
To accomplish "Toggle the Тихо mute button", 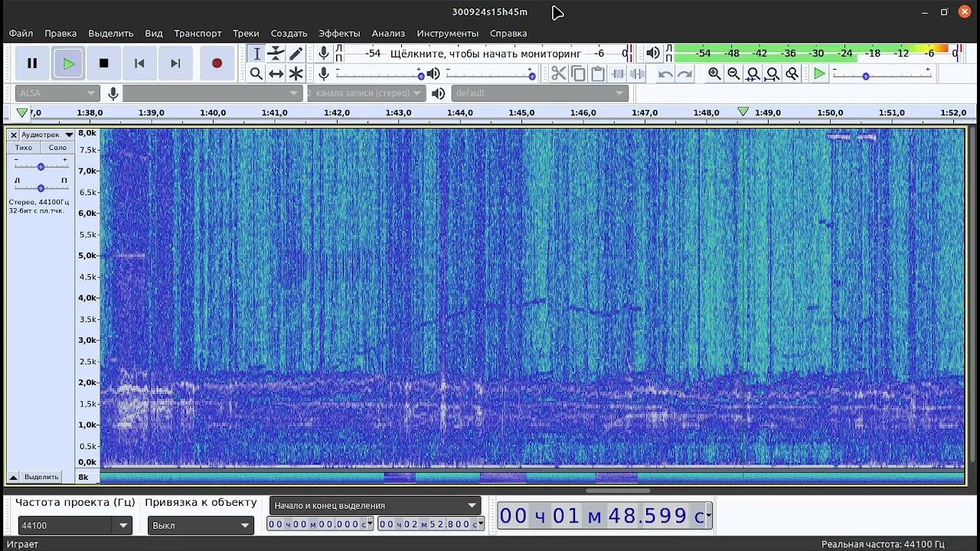I will tap(24, 148).
